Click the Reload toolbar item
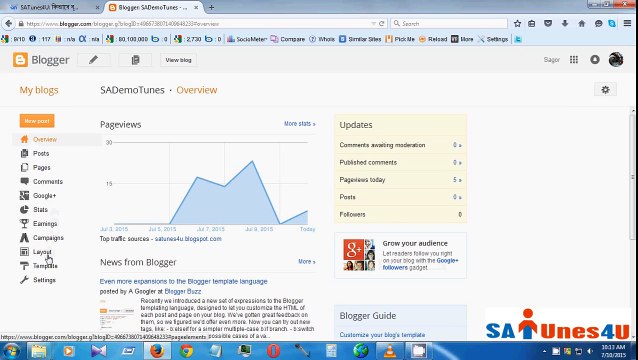The image size is (638, 360). click(x=433, y=39)
